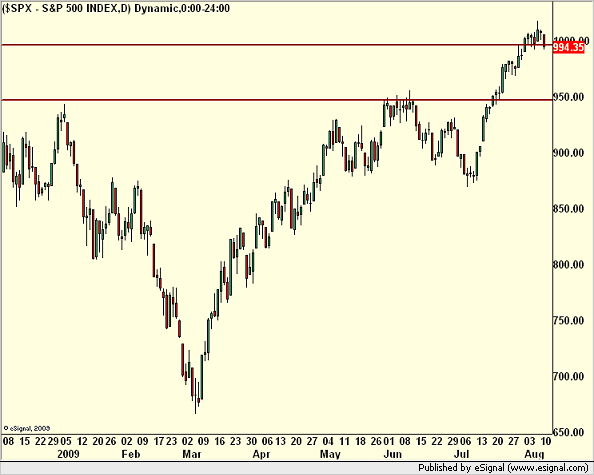Click the 750.00 price axis label
This screenshot has width=594, height=475.
tap(569, 320)
